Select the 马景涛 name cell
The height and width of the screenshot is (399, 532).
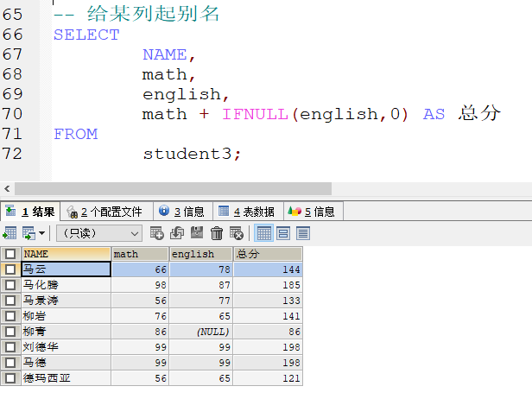pyautogui.click(x=66, y=301)
